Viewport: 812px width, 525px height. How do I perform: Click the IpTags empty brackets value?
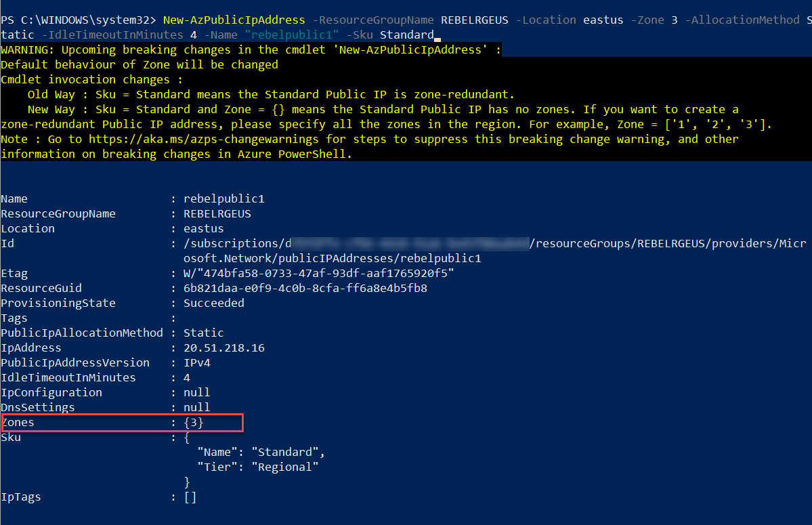coord(190,497)
